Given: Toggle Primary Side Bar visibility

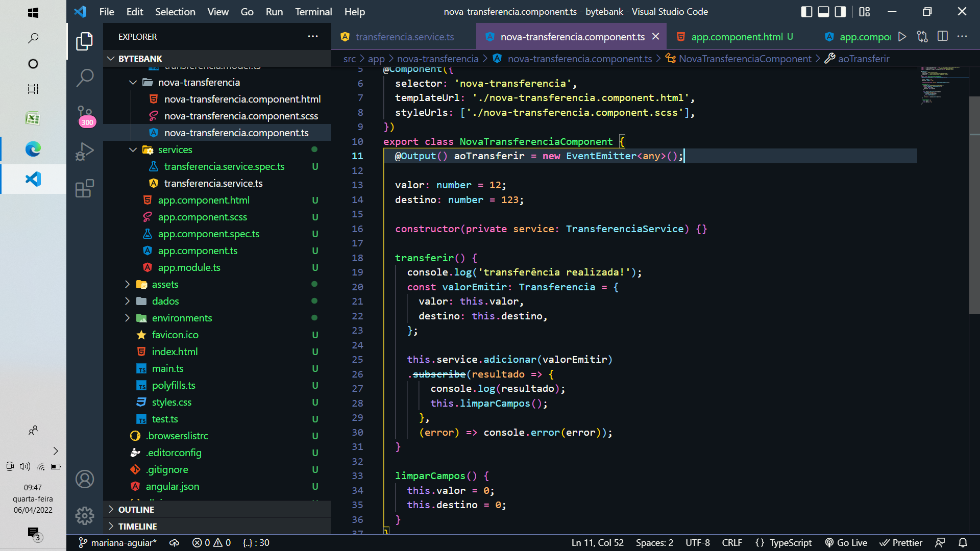Looking at the screenshot, I should 807,12.
